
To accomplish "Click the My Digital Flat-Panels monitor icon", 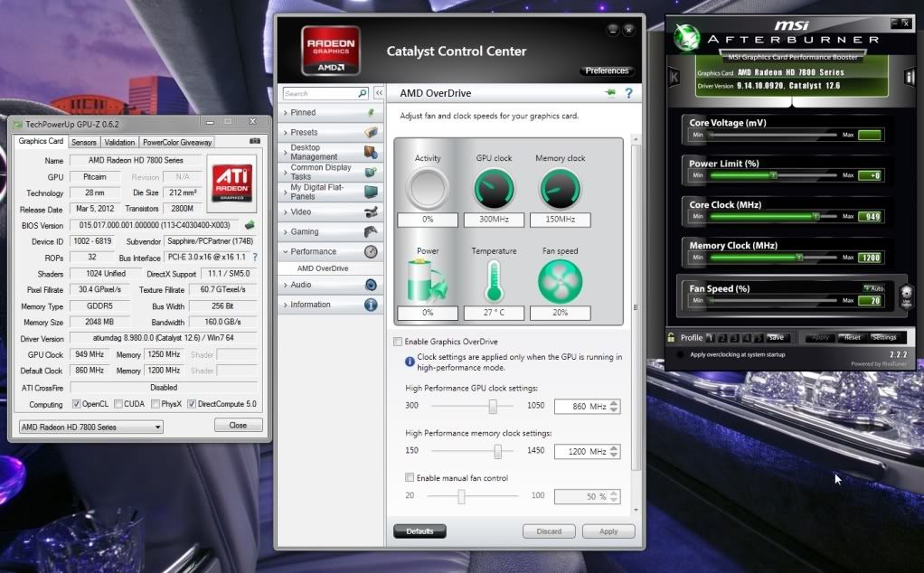I will 371,192.
